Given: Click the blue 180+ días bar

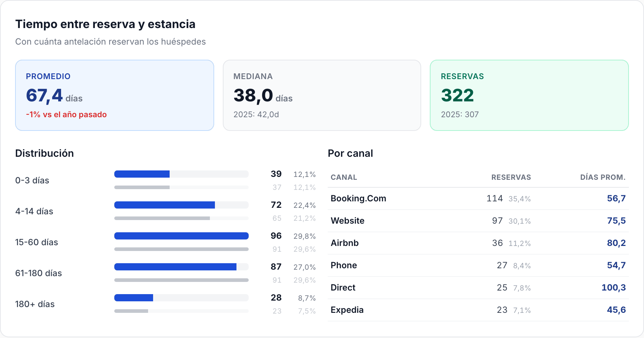Looking at the screenshot, I should 134,298.
